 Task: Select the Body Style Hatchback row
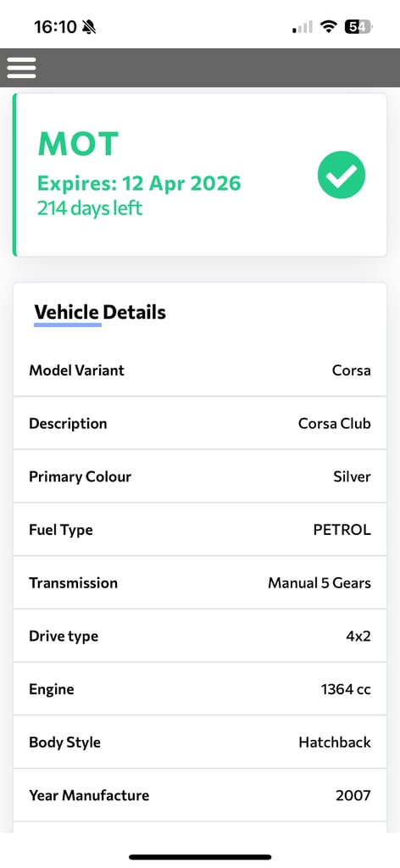tap(200, 743)
